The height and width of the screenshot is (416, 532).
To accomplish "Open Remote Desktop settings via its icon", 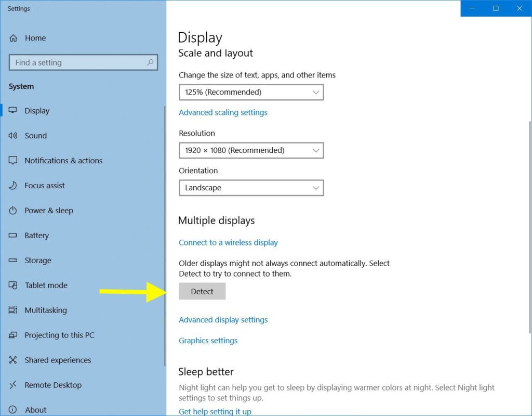I will (x=13, y=385).
